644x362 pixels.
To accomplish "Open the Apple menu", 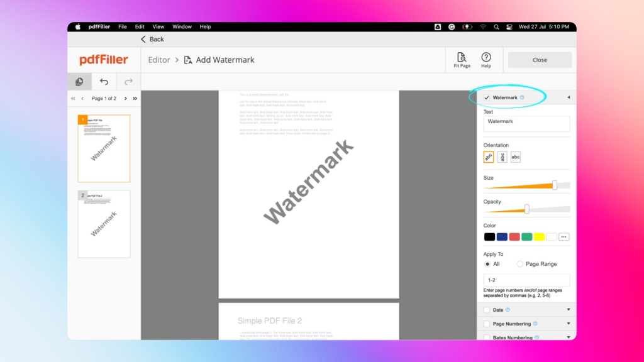I will (77, 26).
